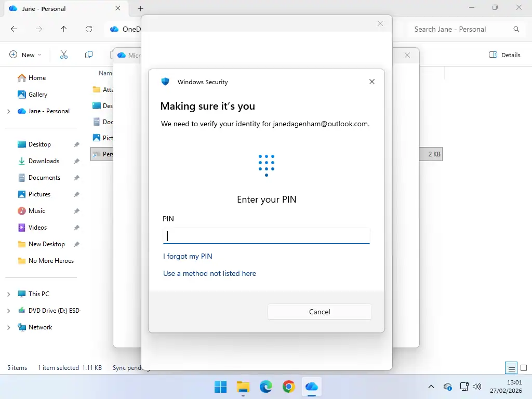Unpin Videos from Quick access
Screen dimensions: 532x399
[x=76, y=227]
